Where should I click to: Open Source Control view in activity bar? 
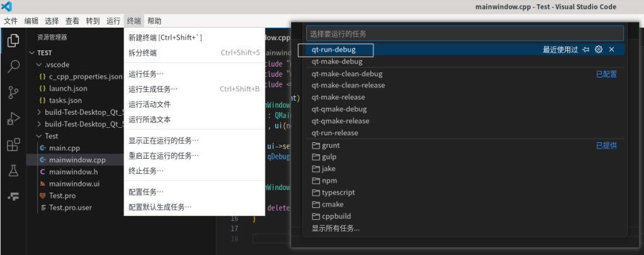point(13,93)
